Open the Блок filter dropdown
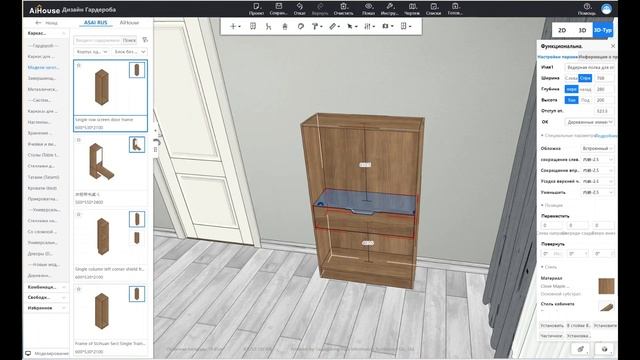This screenshot has height=360, width=640. tap(129, 52)
